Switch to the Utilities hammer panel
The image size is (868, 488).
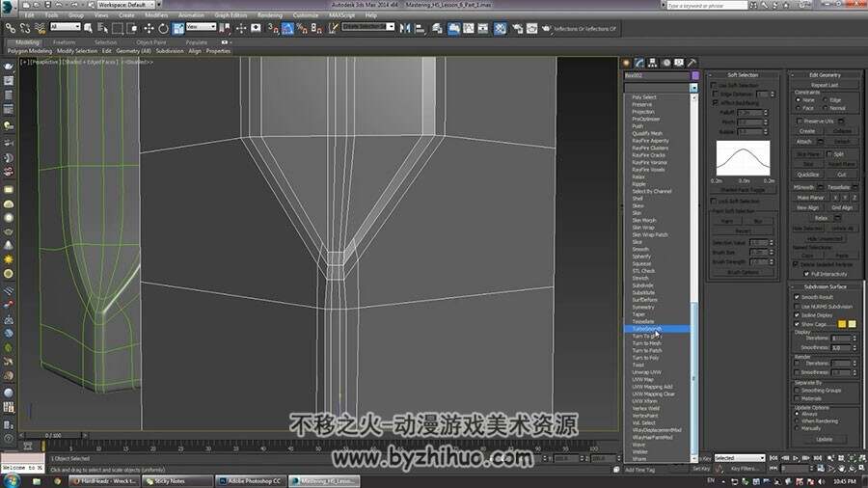692,63
